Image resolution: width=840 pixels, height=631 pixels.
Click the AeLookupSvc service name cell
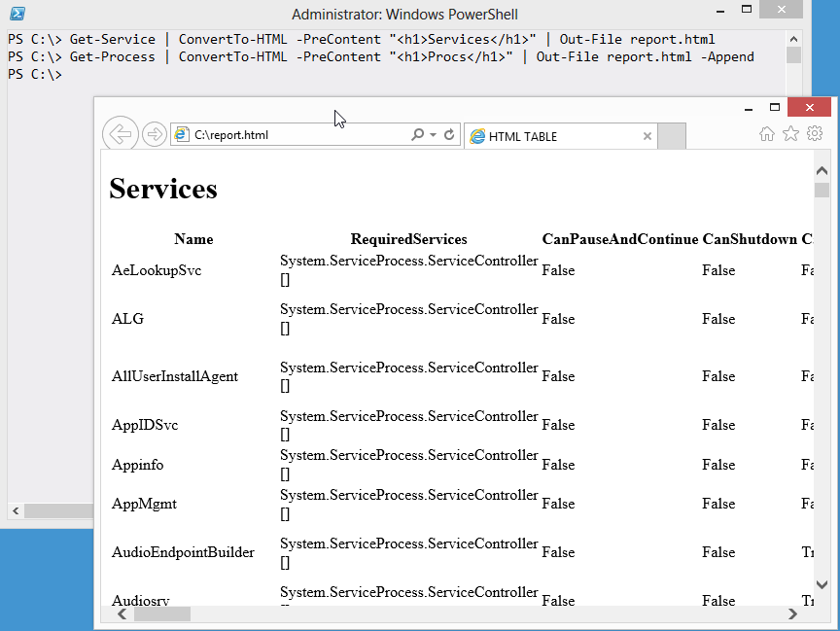pyautogui.click(x=157, y=270)
